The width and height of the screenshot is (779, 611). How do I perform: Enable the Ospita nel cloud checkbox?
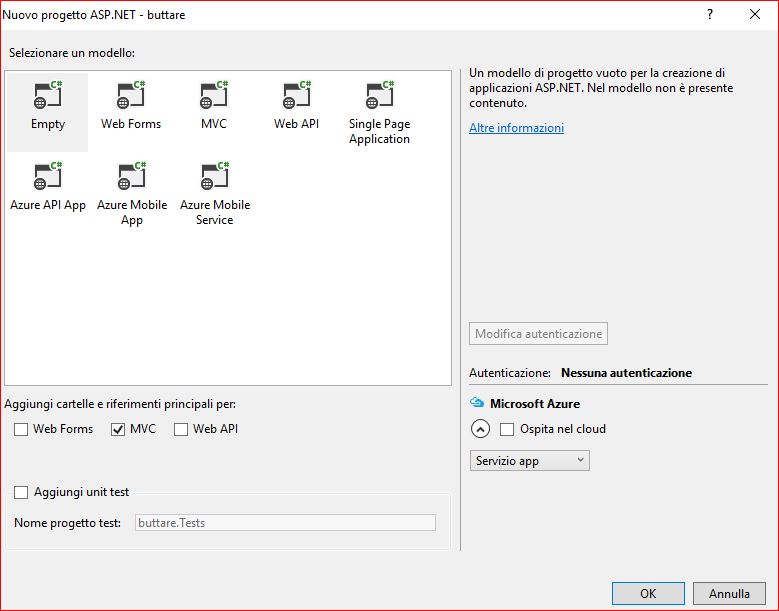[x=507, y=429]
